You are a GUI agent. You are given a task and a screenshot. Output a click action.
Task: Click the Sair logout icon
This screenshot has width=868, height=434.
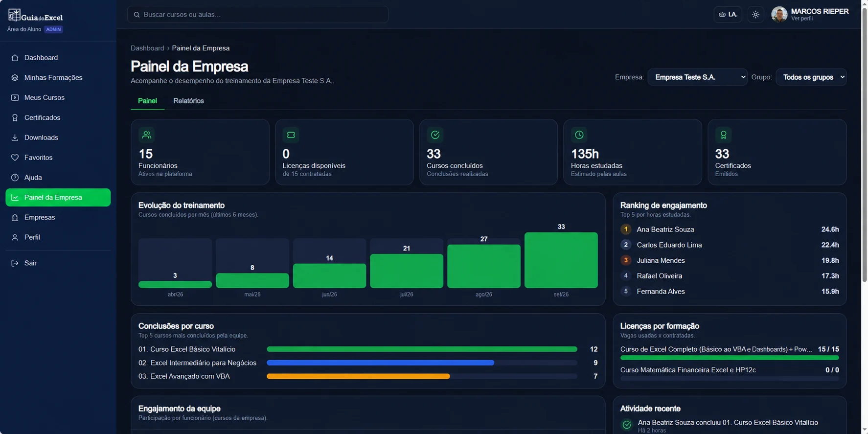pos(15,263)
